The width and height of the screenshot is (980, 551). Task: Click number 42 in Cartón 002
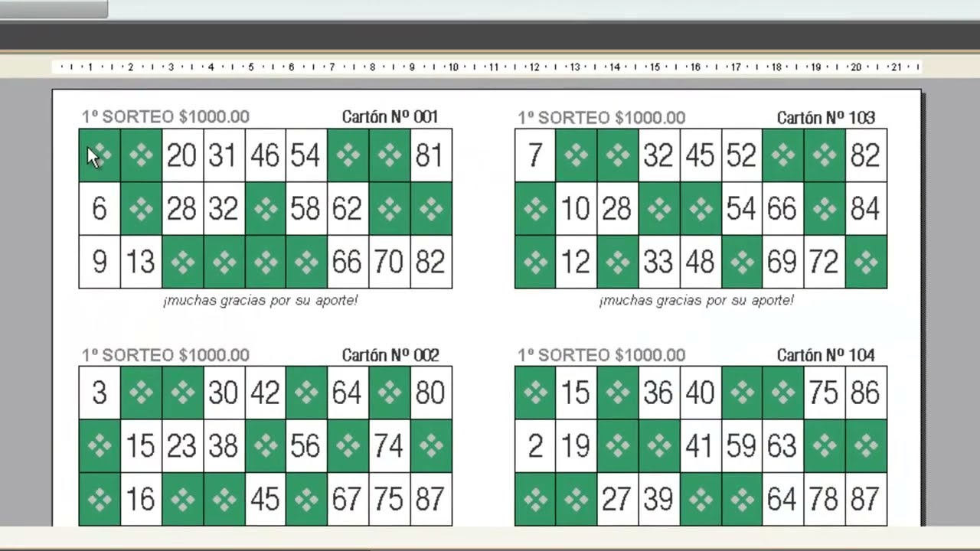click(265, 393)
